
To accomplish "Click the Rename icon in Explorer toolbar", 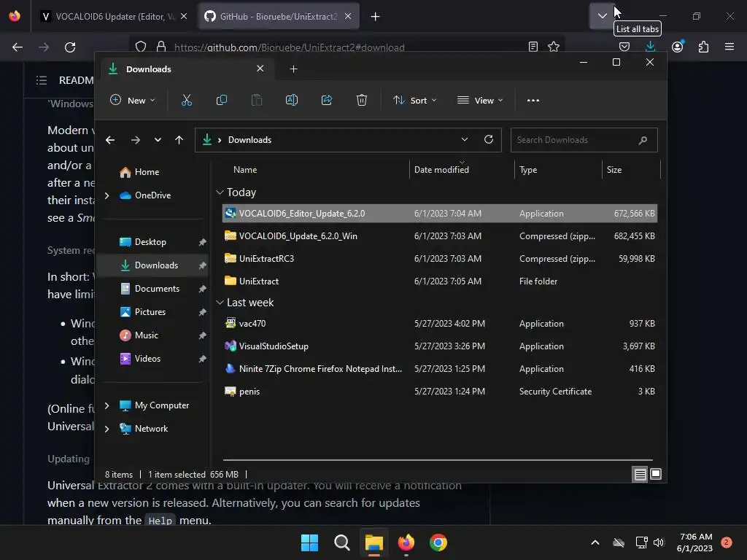I will 292,100.
